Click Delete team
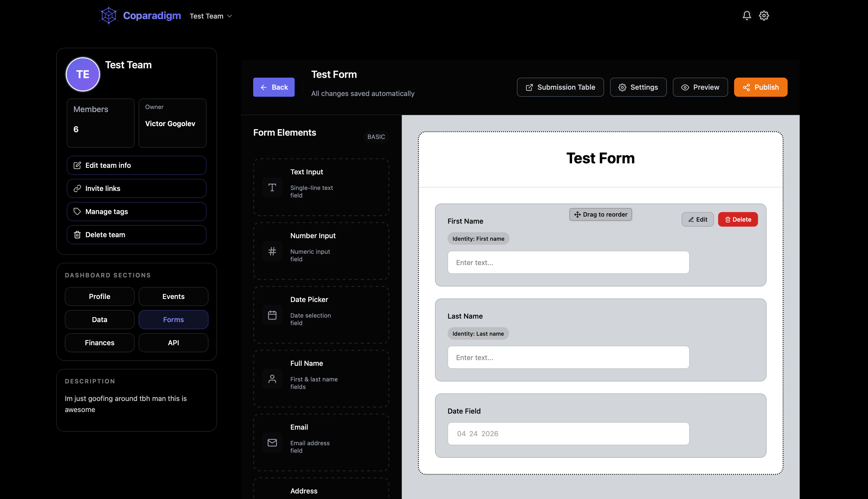Screen dimensions: 868x499 coord(136,235)
